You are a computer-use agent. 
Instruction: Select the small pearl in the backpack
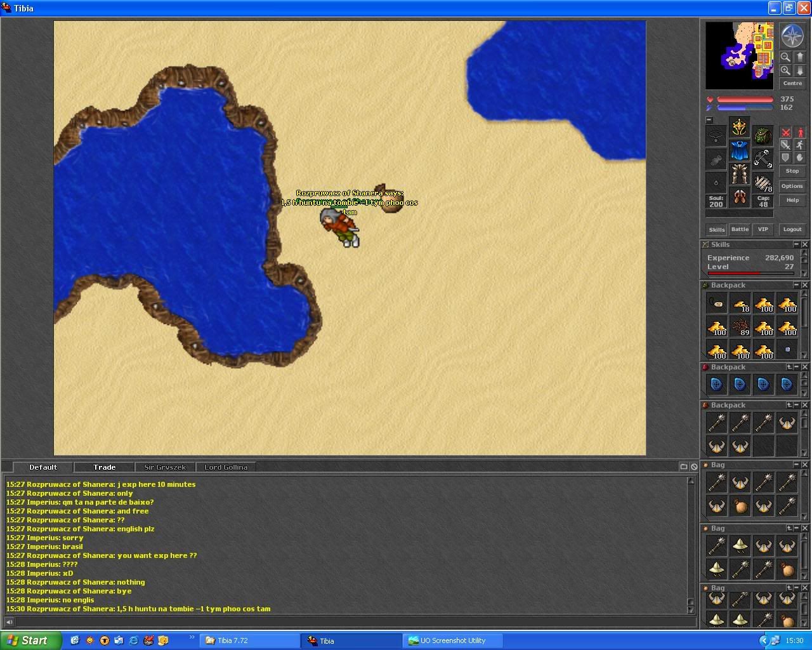pos(787,350)
